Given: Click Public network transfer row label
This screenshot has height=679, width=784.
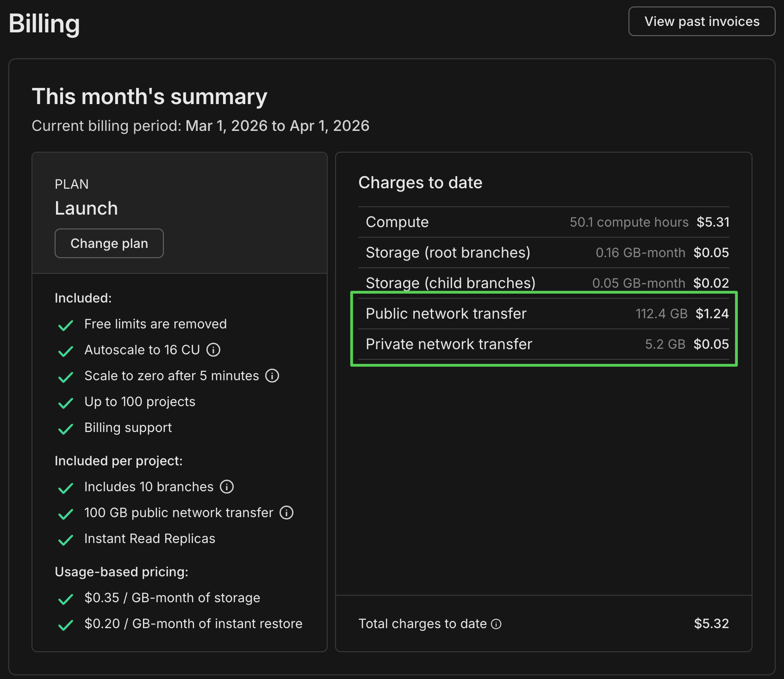Looking at the screenshot, I should point(446,314).
